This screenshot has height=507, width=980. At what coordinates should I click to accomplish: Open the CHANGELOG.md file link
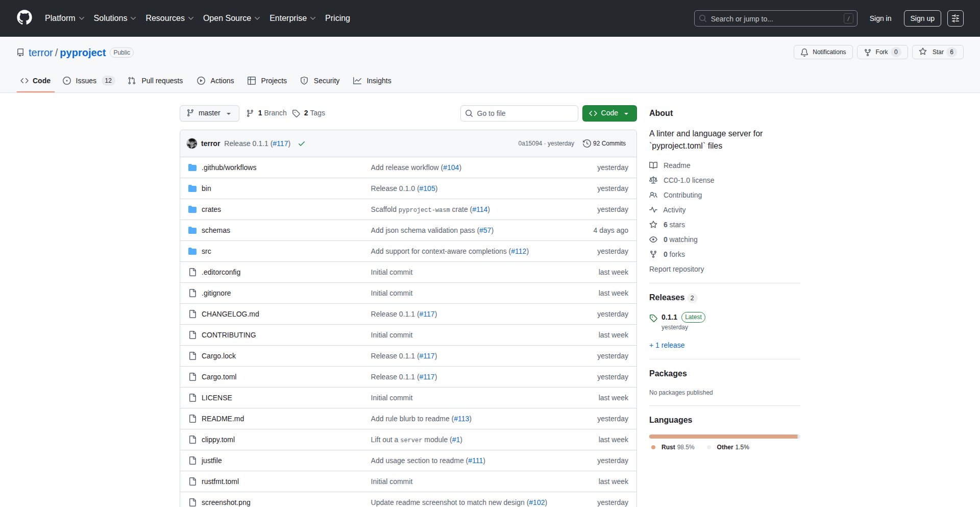(x=230, y=314)
